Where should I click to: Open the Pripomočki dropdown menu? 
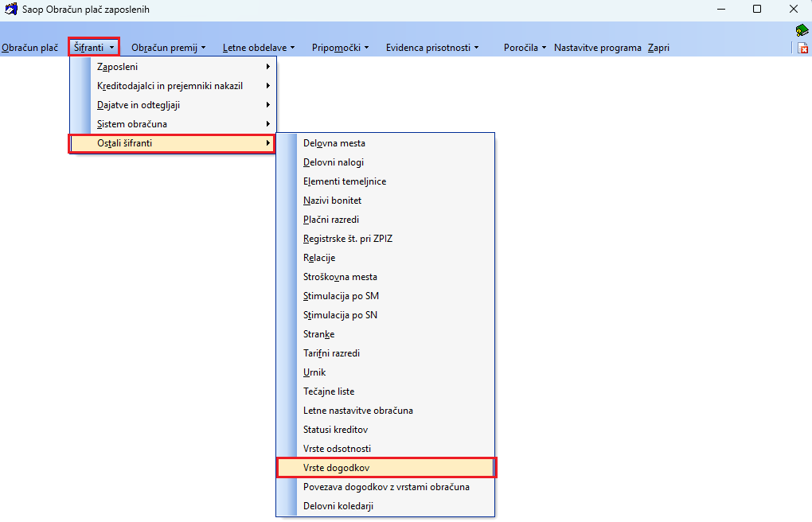pyautogui.click(x=340, y=48)
